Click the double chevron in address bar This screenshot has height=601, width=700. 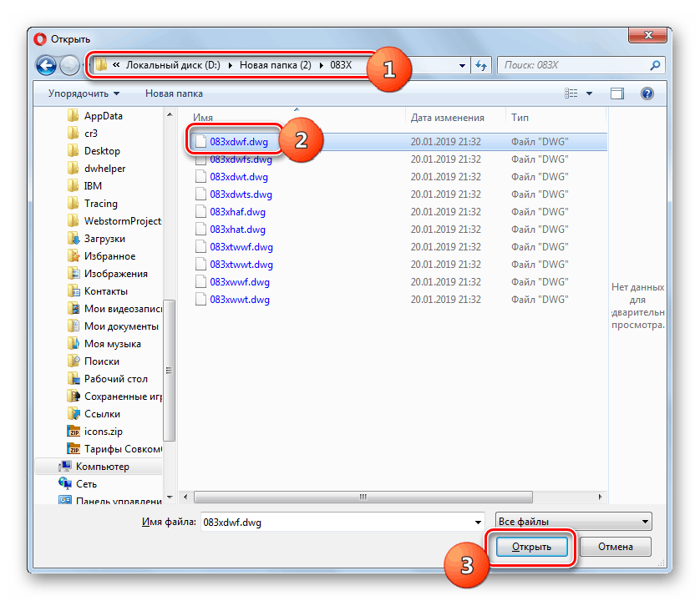point(116,65)
